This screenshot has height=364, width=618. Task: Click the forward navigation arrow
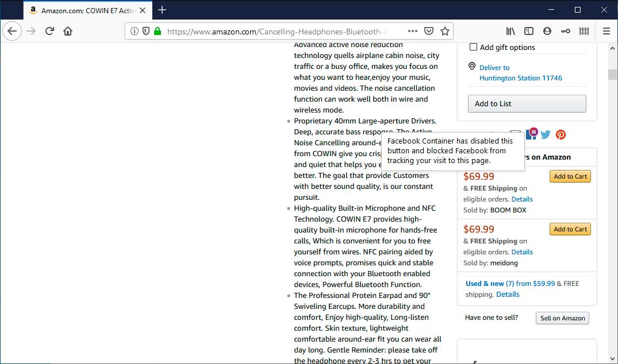pos(30,31)
